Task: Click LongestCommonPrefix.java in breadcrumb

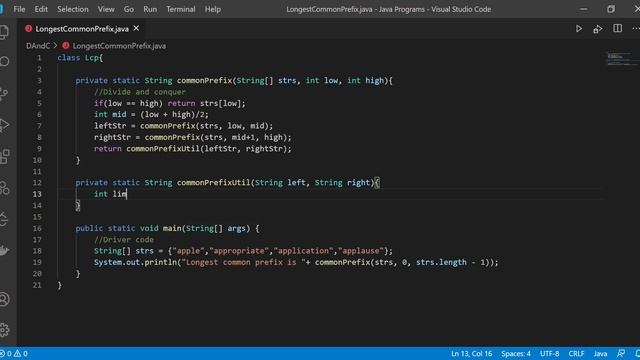Action: click(119, 46)
